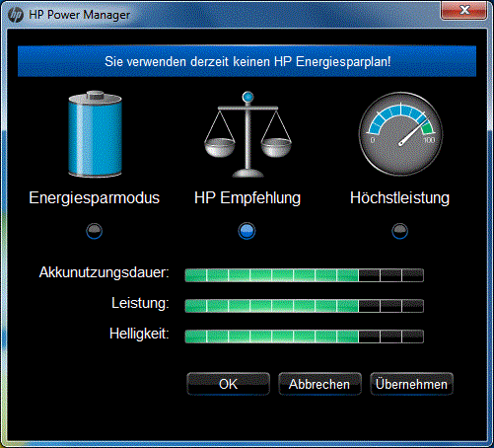494x448 pixels.
Task: Click the Leistung level bar
Action: coord(305,306)
